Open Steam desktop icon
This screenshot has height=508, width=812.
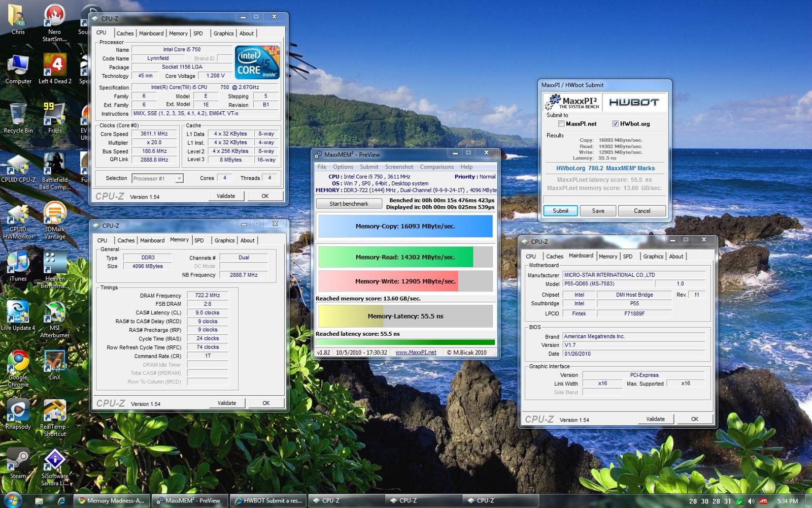click(18, 463)
